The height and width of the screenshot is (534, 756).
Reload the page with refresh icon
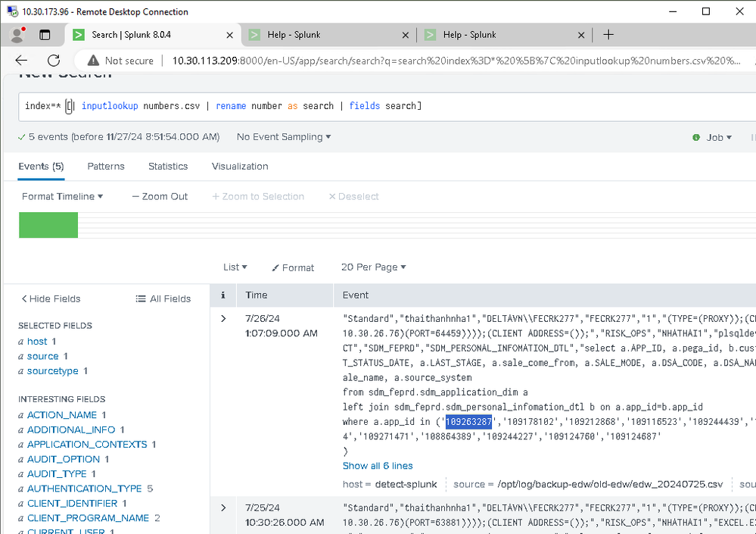click(54, 61)
